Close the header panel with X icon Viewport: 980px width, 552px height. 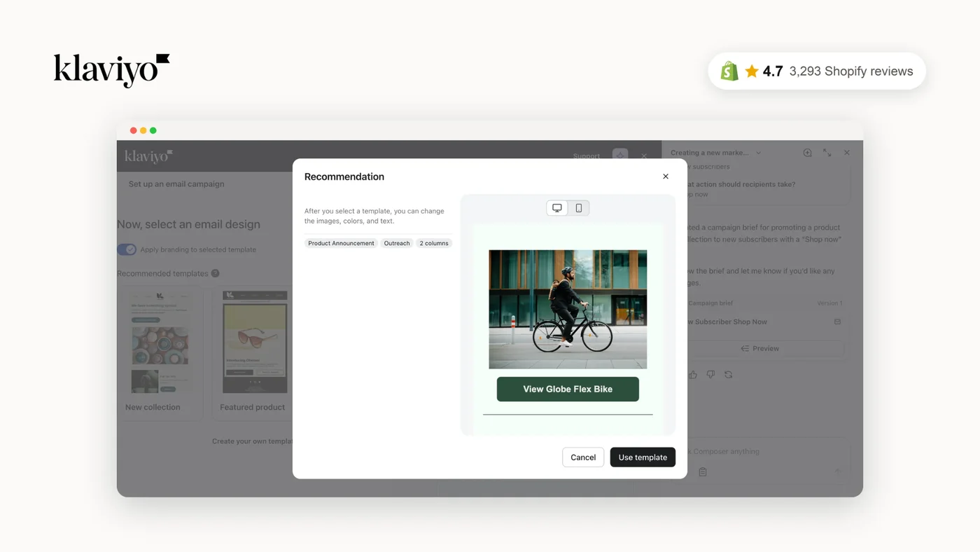click(644, 156)
